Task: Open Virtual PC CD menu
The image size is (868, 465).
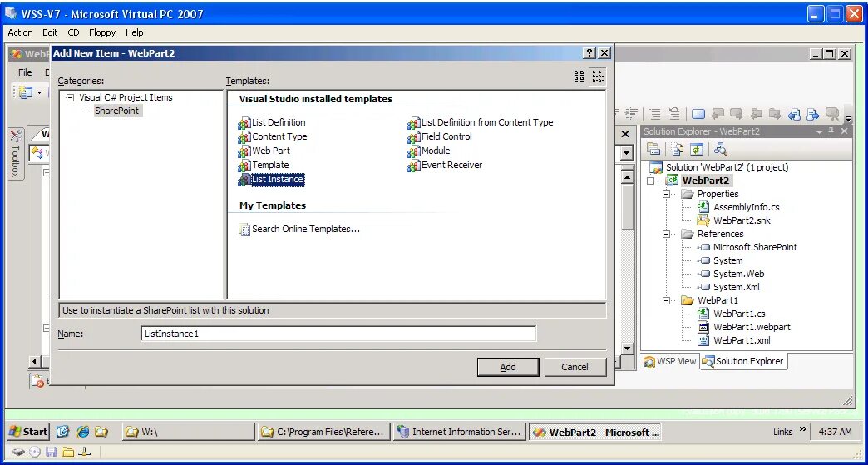Action: [74, 32]
